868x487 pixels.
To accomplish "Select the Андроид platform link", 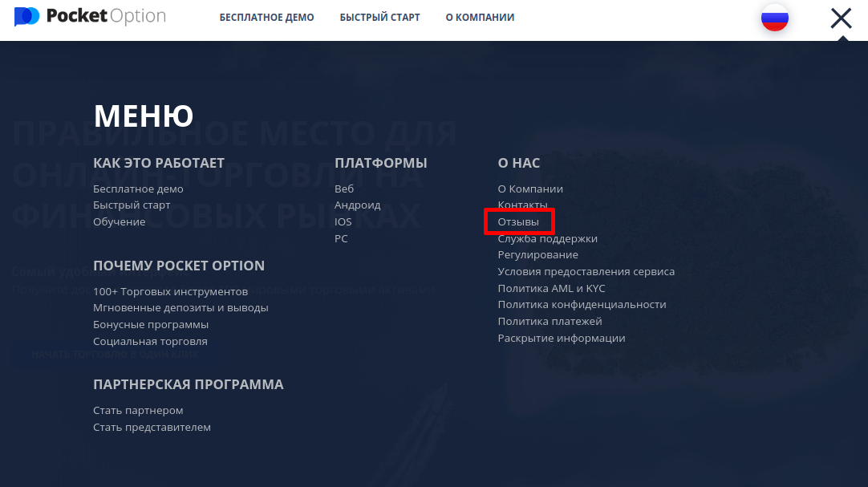I will 357,205.
